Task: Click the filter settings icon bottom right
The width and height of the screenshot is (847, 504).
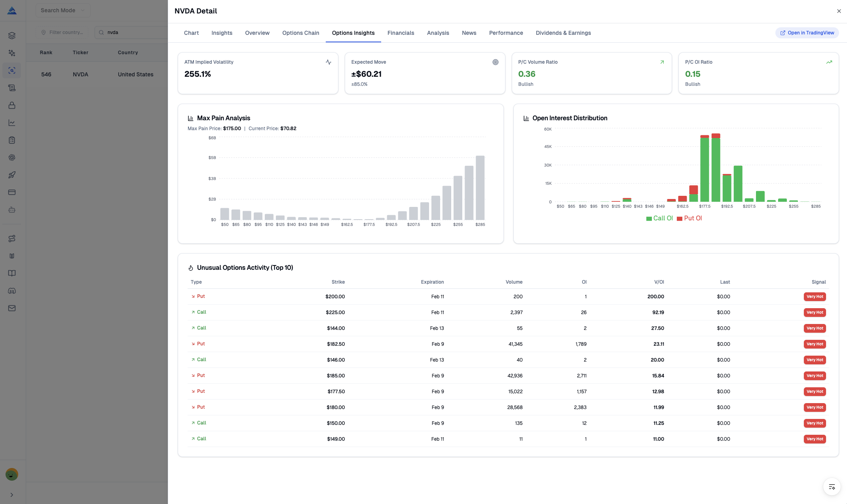Action: [x=832, y=487]
